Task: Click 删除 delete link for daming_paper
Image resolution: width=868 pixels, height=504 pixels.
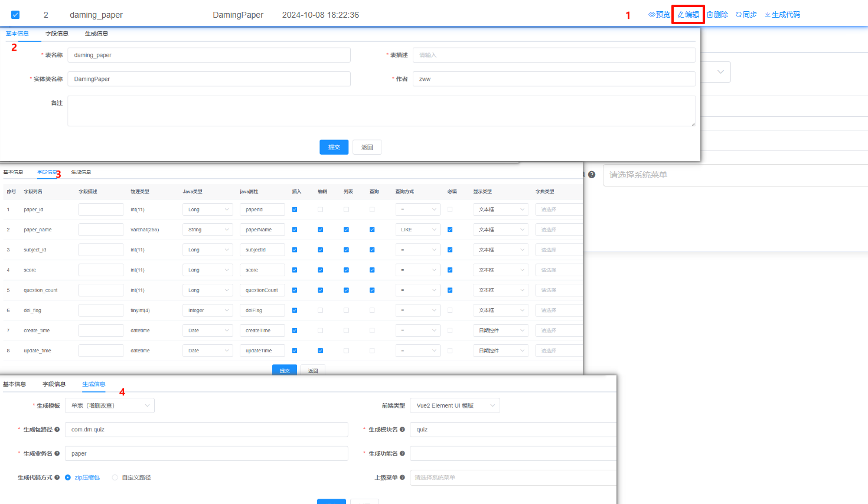Action: coord(717,15)
